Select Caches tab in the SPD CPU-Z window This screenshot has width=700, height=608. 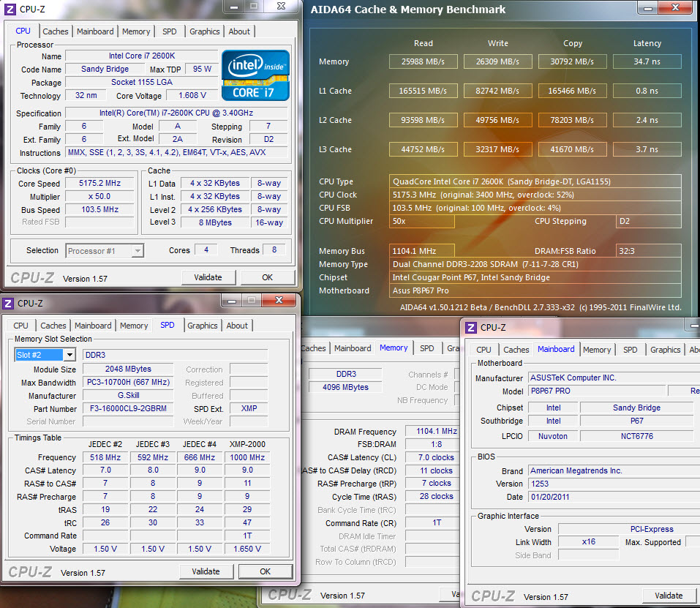[53, 326]
